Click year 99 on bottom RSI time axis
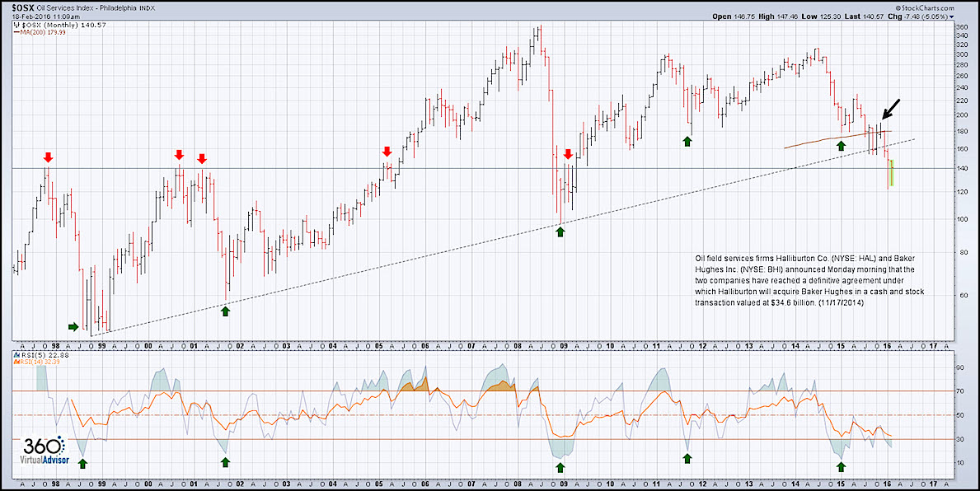Screen dimensions: 980x491 point(102,484)
